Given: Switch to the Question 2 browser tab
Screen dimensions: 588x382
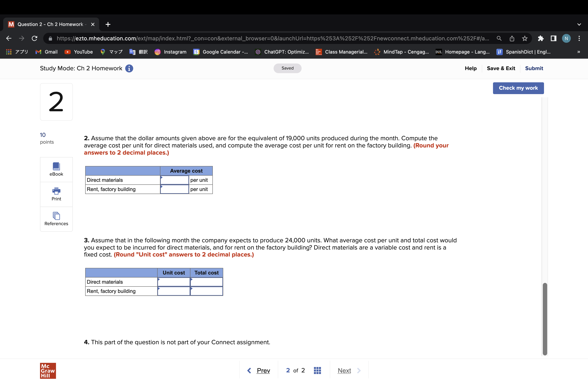Looking at the screenshot, I should (x=48, y=24).
